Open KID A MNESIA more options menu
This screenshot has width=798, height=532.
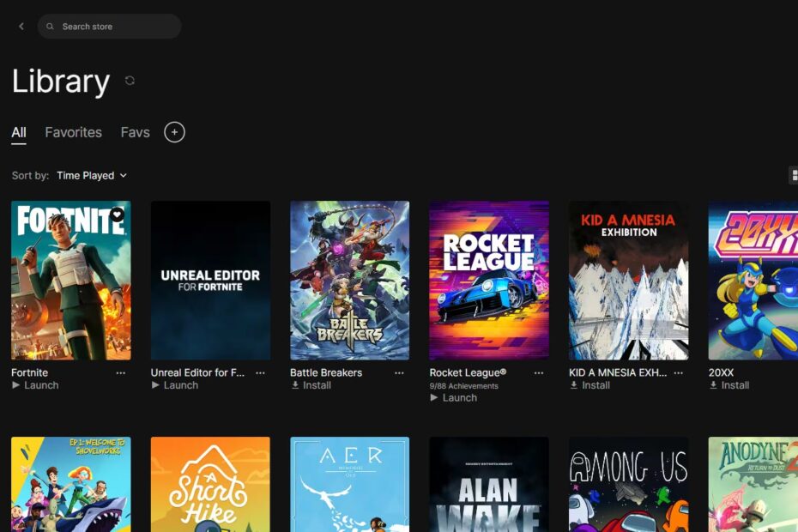pyautogui.click(x=679, y=373)
